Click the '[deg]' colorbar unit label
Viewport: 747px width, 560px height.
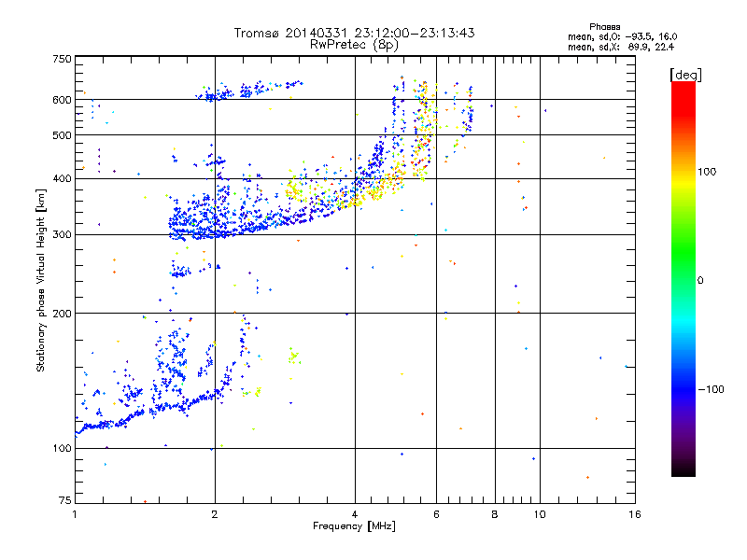(685, 75)
